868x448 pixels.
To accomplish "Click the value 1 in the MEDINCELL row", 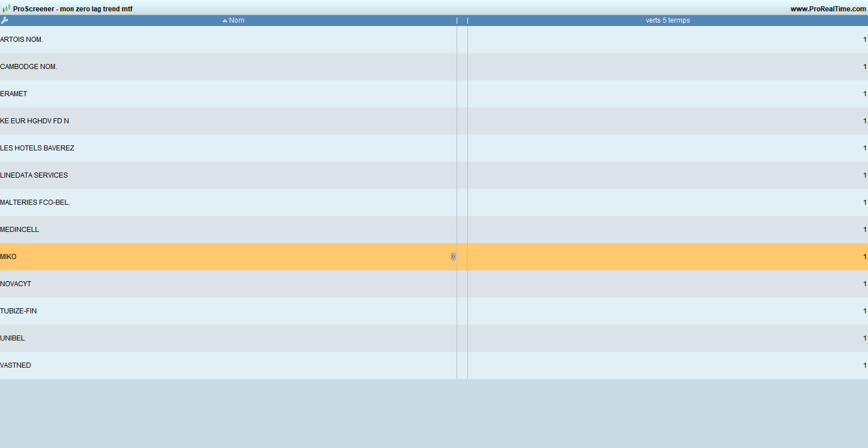I will click(x=865, y=230).
